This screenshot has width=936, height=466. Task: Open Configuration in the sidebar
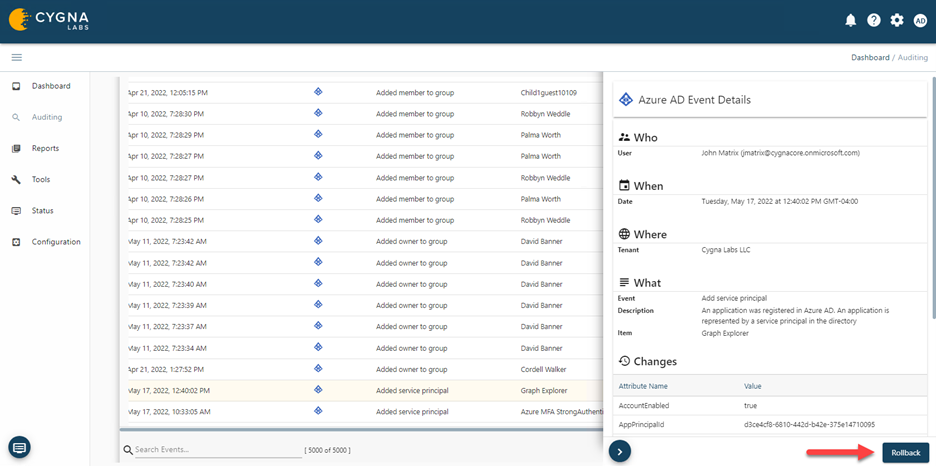56,241
